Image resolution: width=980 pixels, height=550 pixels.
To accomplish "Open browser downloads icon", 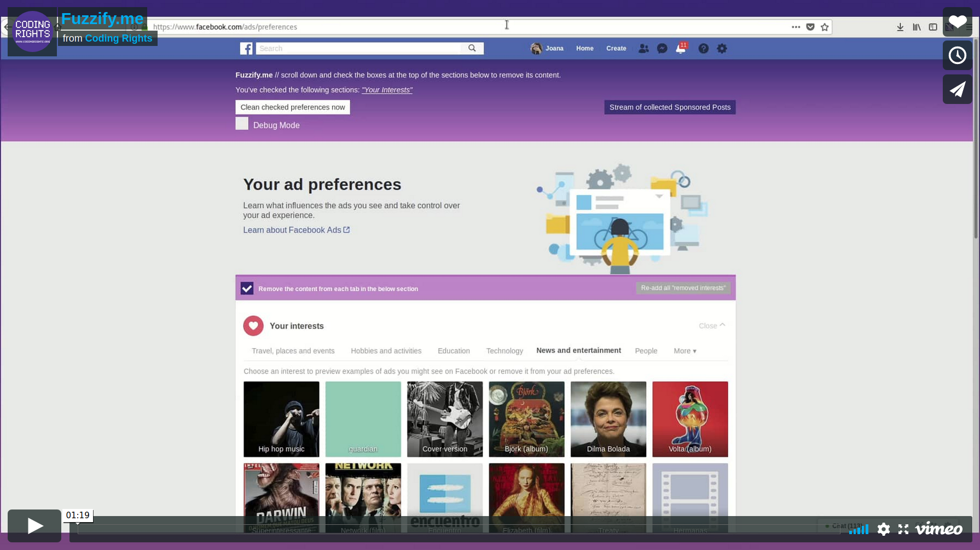I will click(900, 27).
